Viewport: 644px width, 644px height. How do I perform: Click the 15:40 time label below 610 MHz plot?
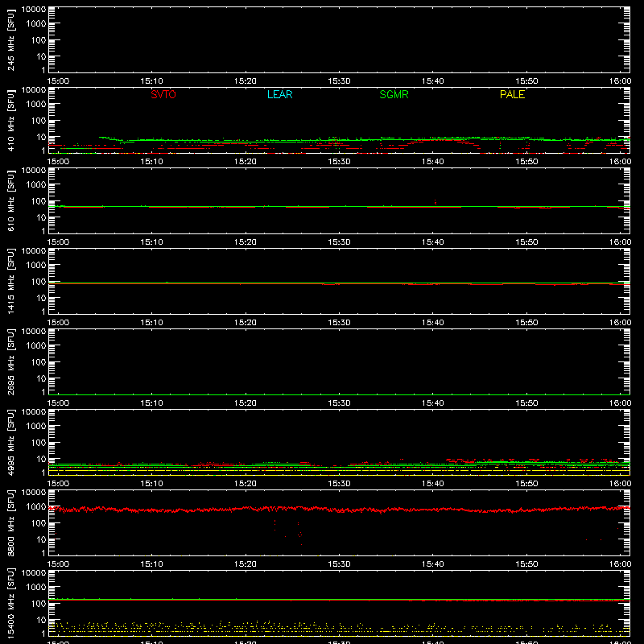[x=432, y=242]
